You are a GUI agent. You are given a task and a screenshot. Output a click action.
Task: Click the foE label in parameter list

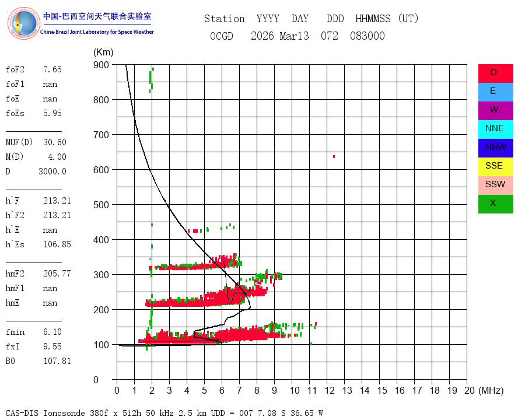pyautogui.click(x=13, y=99)
